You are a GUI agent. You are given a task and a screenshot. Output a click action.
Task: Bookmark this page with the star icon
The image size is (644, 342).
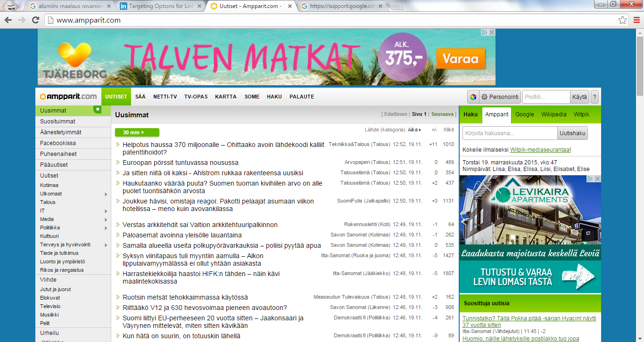point(623,20)
